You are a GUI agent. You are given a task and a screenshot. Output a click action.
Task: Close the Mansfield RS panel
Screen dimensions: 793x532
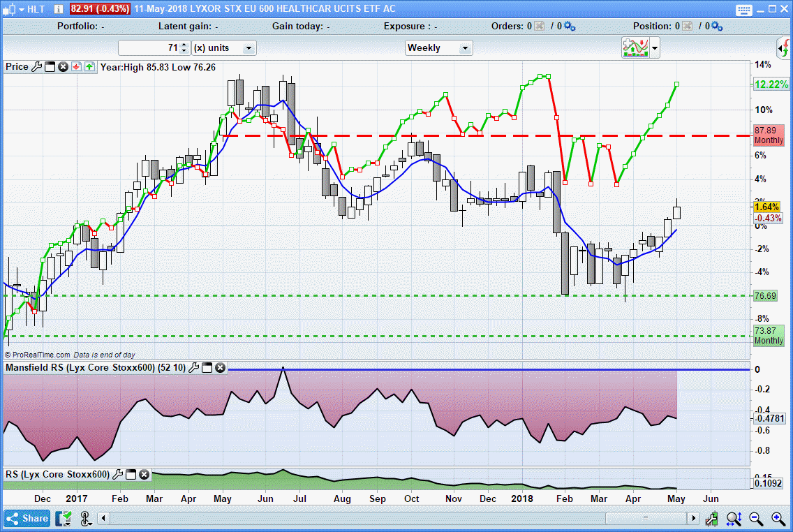pyautogui.click(x=220, y=368)
